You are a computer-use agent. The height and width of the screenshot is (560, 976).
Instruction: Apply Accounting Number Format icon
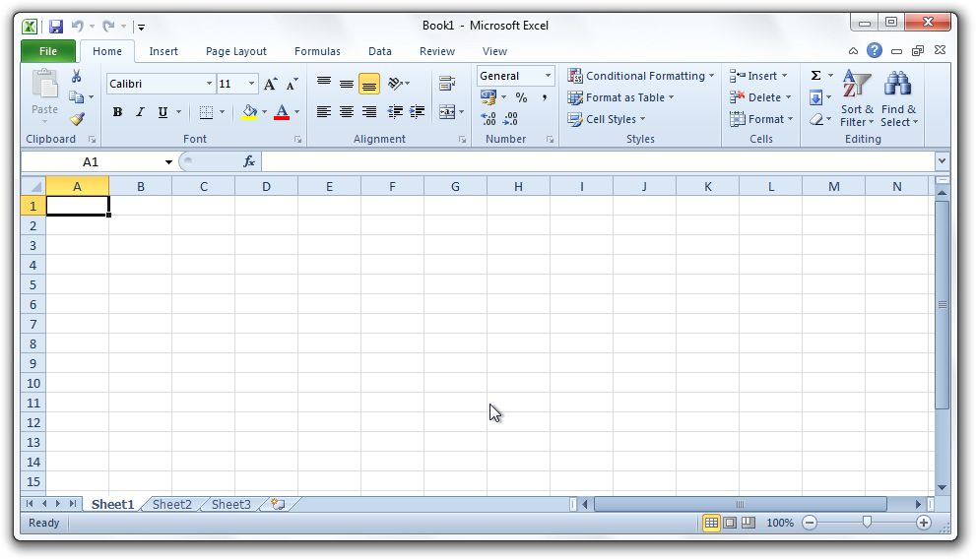(x=488, y=97)
